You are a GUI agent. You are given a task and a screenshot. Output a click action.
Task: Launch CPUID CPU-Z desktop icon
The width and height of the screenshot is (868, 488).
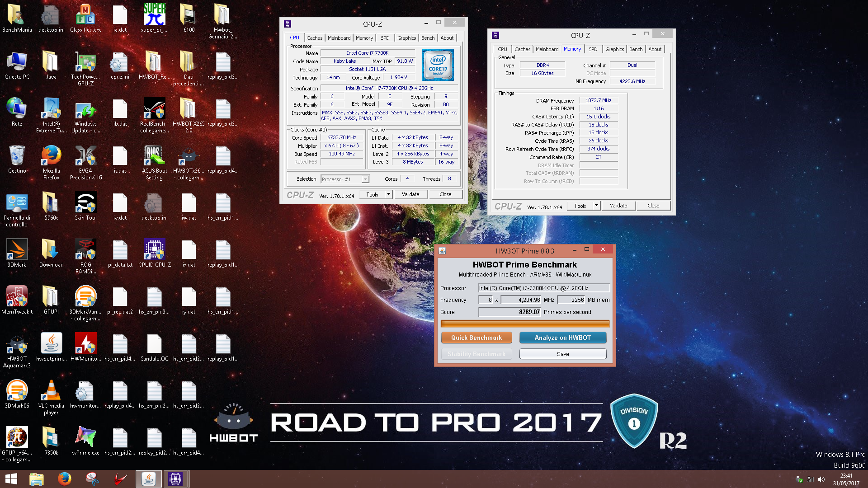click(x=154, y=253)
